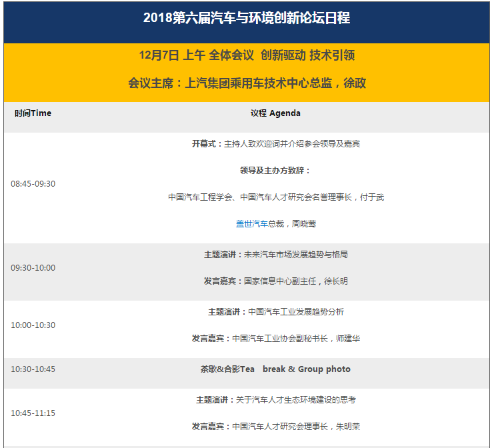
Task: Click the 盖世汽车 hyperlink
Action: coord(252,224)
